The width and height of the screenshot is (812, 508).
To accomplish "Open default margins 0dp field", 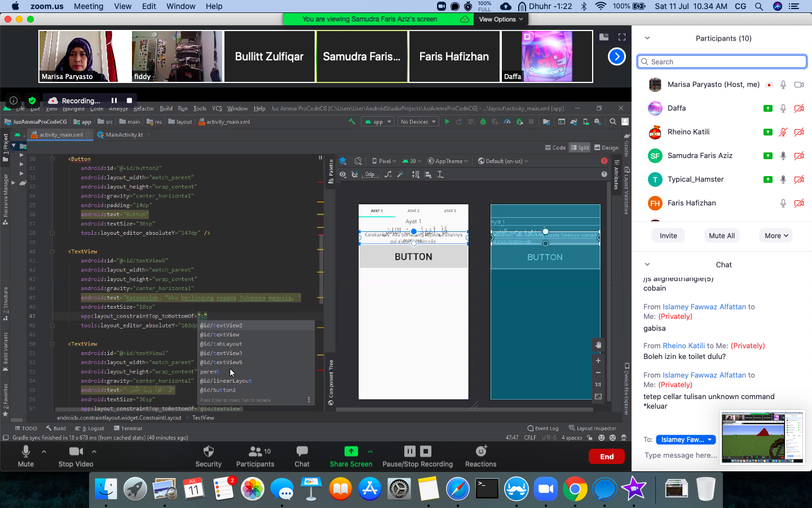I will click(370, 174).
